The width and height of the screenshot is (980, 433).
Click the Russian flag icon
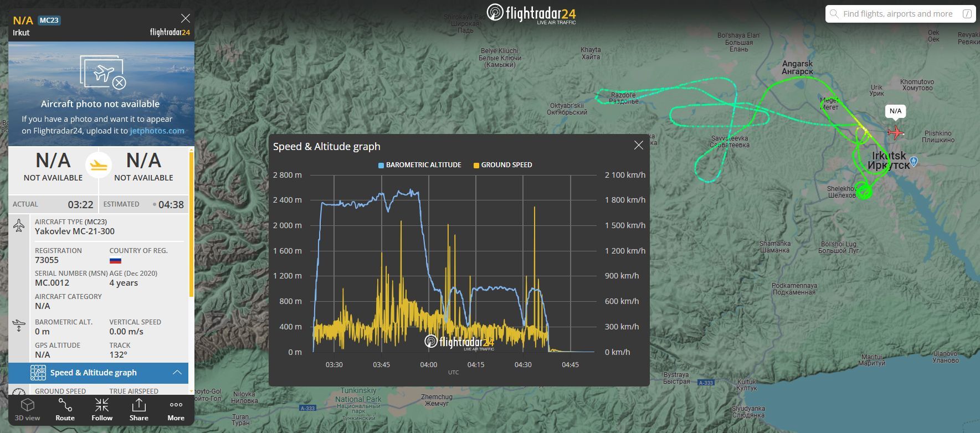(x=115, y=260)
